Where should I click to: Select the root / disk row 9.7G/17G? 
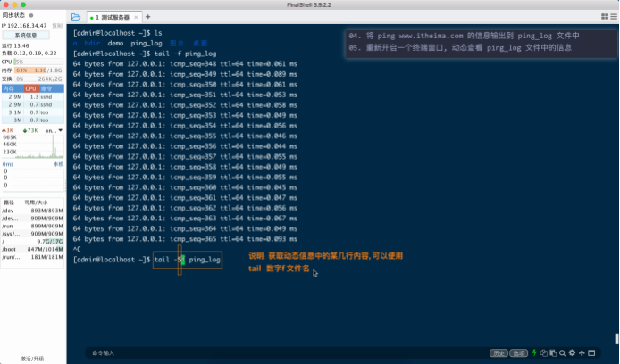point(32,241)
